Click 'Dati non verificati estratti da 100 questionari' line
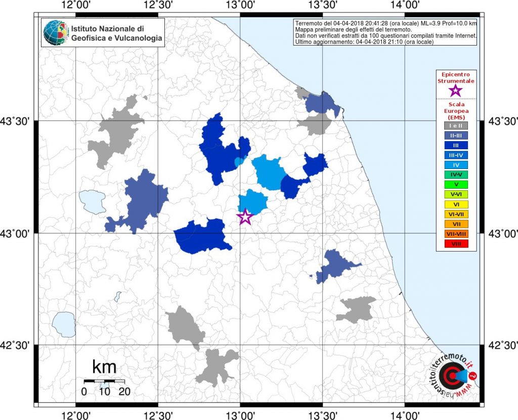The height and width of the screenshot is (420, 518). pos(386,36)
